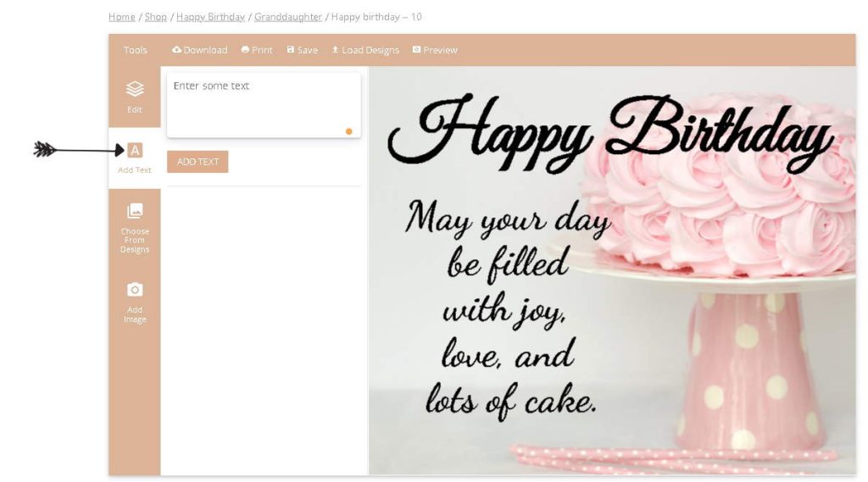
Task: Go to the Home breadcrumb
Action: coord(122,17)
